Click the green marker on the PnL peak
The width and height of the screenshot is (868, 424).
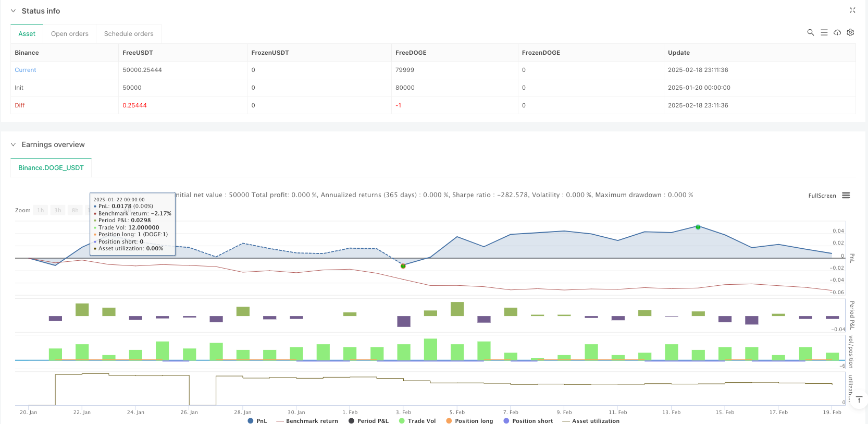[x=698, y=227]
